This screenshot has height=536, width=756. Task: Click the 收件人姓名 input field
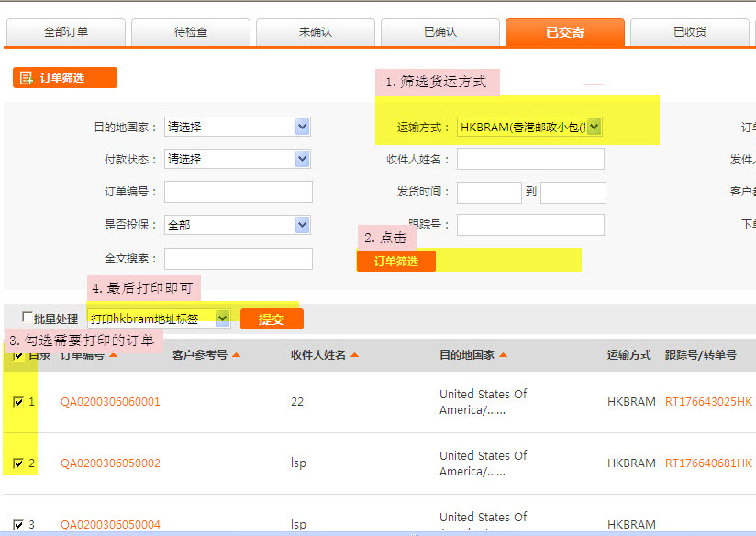pos(530,159)
